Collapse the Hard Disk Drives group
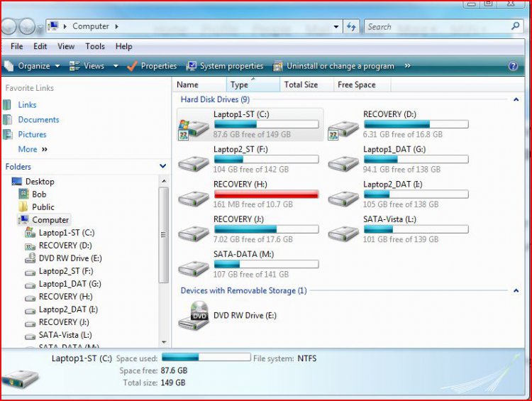Viewport: 532px width, 401px height. 516,99
